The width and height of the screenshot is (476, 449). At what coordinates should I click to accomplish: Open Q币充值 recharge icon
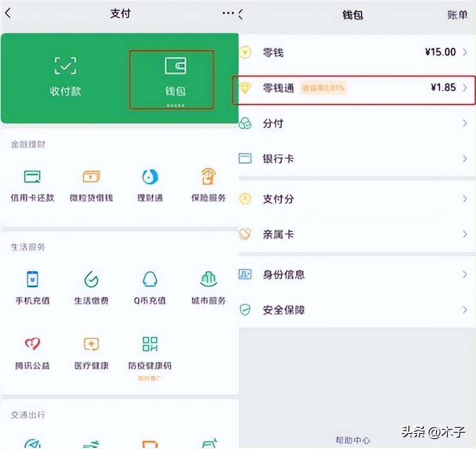[x=150, y=280]
